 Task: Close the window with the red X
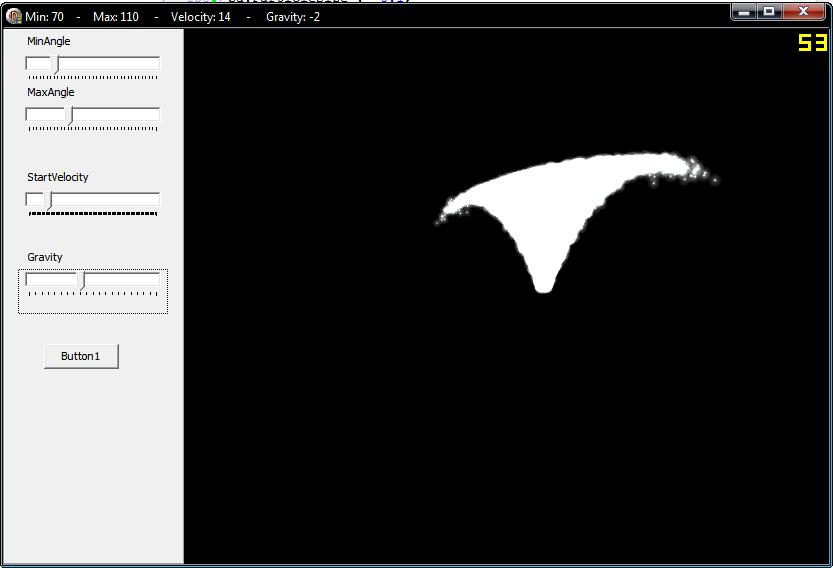(804, 11)
